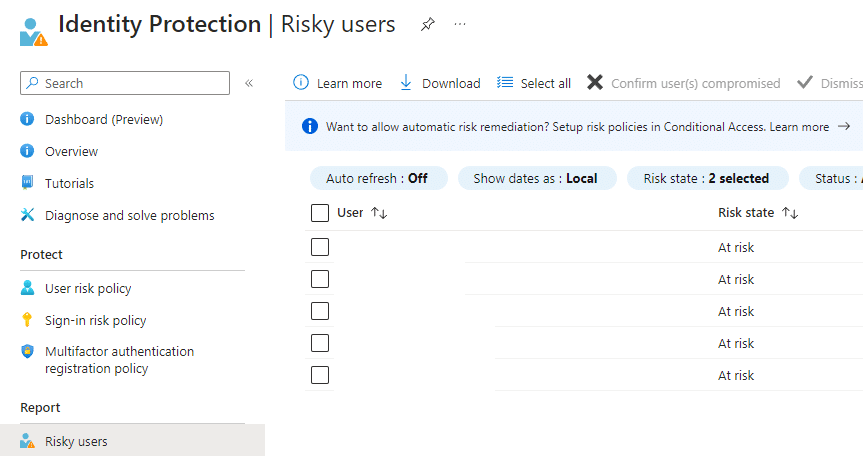Click the Tutorials book icon
Screen dimensions: 863x464
point(27,182)
